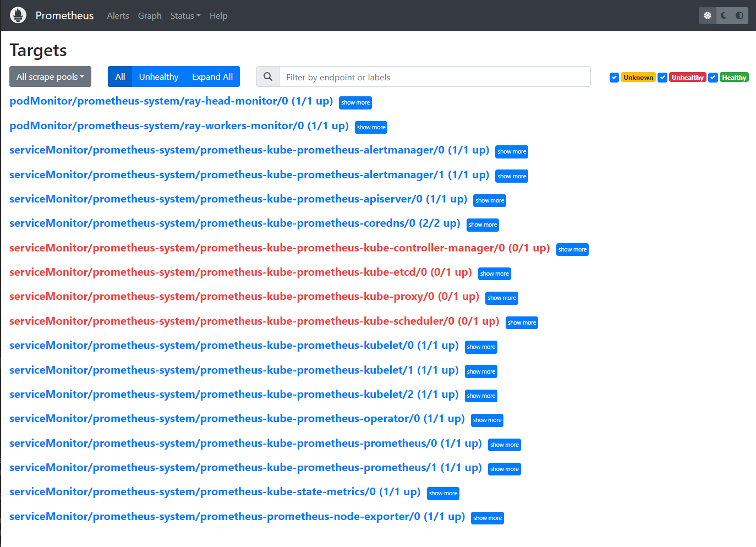Show only Unhealthy targets
Image resolution: width=756 pixels, height=547 pixels.
pos(158,76)
